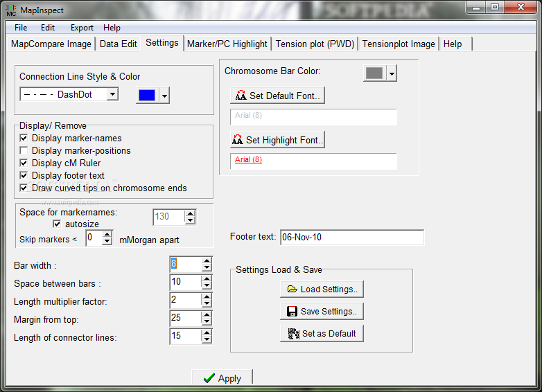The width and height of the screenshot is (542, 392).
Task: Switch to Data Edit tab
Action: pyautogui.click(x=119, y=44)
